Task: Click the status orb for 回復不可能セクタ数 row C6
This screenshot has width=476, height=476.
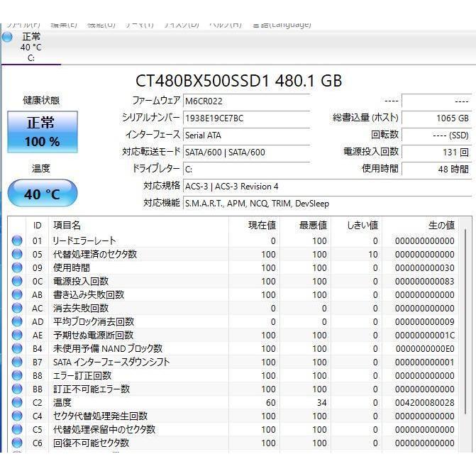Action: [17, 443]
